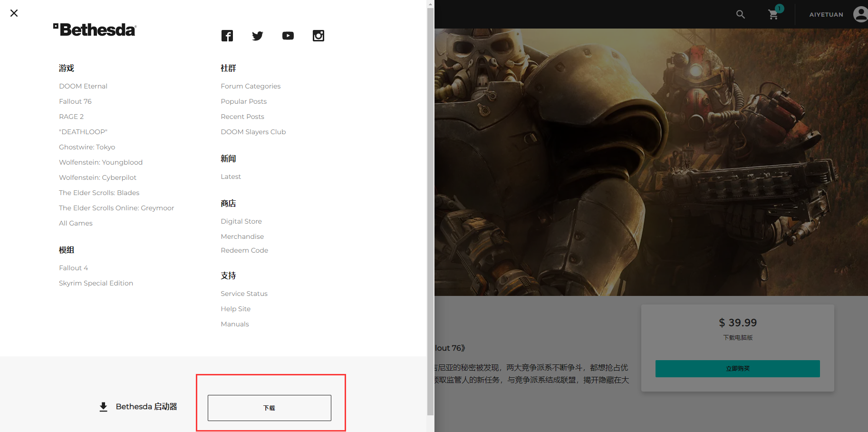Open Fallout 4 mods link
Image resolution: width=868 pixels, height=432 pixels.
click(x=73, y=268)
